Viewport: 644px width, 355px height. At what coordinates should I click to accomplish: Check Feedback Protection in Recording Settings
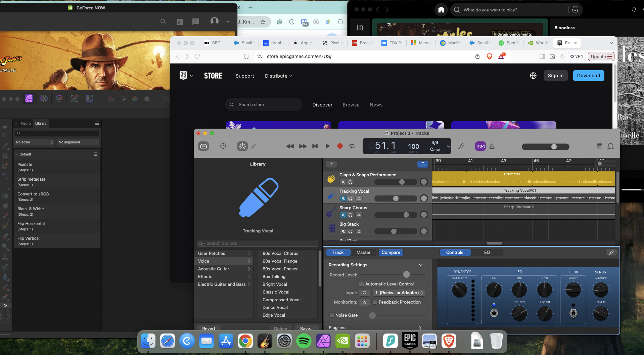(x=375, y=302)
